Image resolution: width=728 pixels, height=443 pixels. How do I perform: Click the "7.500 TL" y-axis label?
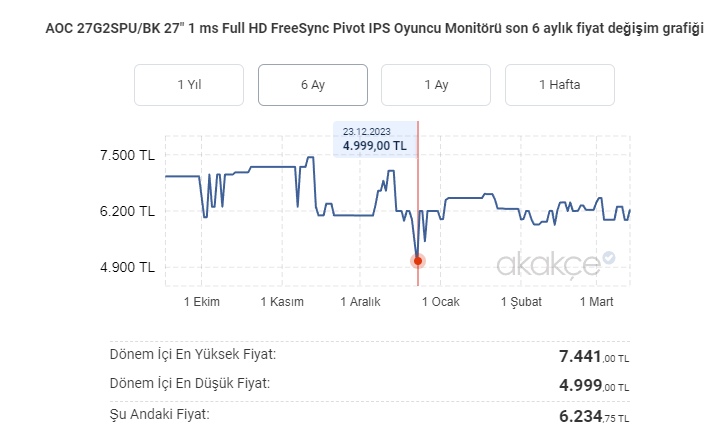[x=126, y=155]
